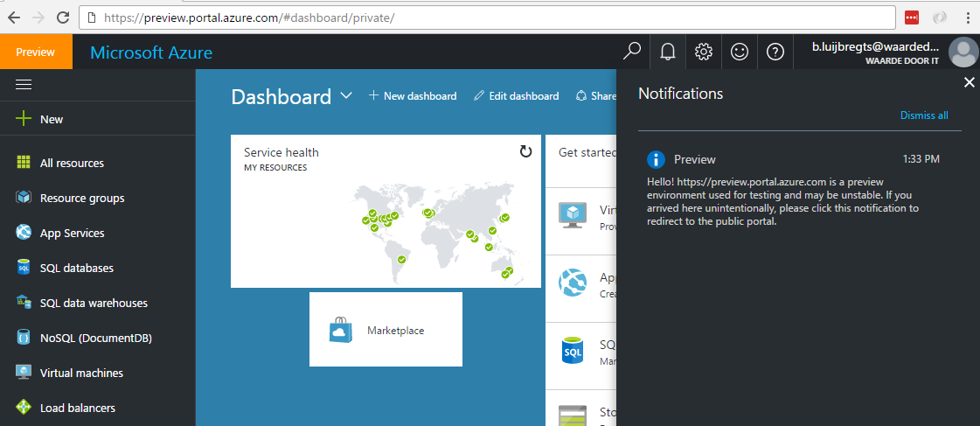Click the browser back arrow

[x=14, y=18]
